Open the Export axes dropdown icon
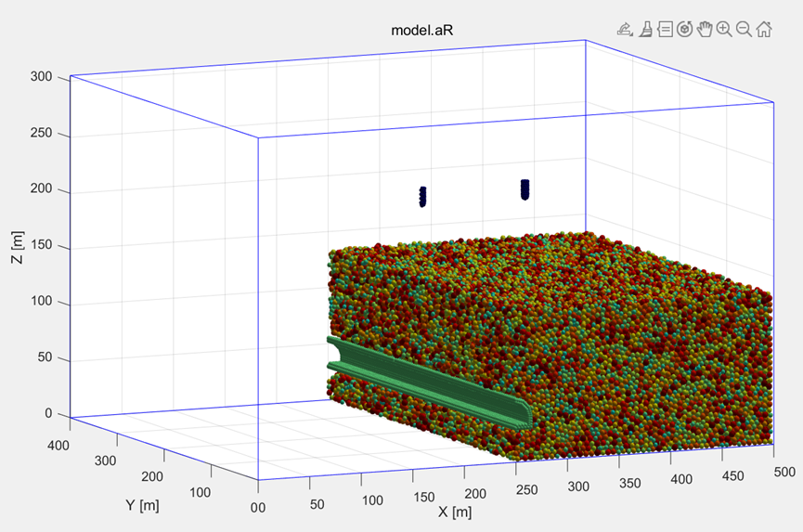The height and width of the screenshot is (532, 803). pos(625,29)
